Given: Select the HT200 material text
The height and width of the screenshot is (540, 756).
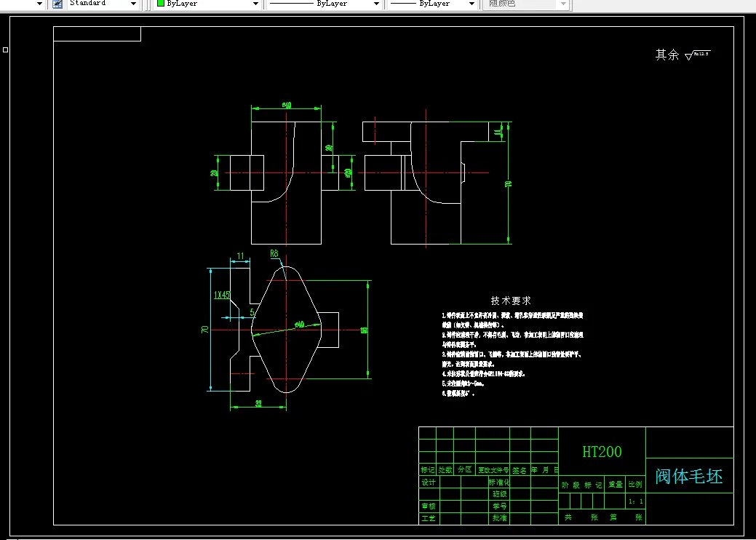Looking at the screenshot, I should (x=602, y=452).
